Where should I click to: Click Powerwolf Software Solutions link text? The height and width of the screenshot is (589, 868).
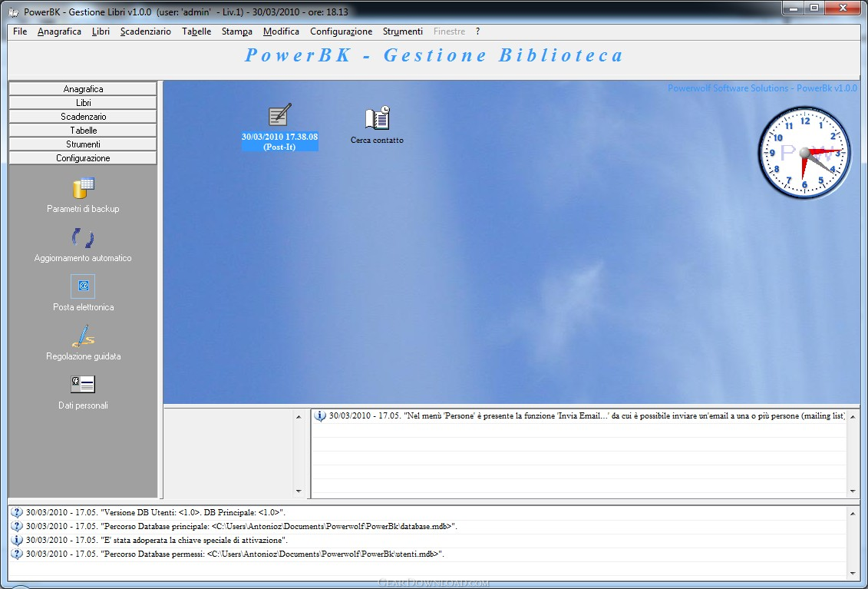point(762,88)
